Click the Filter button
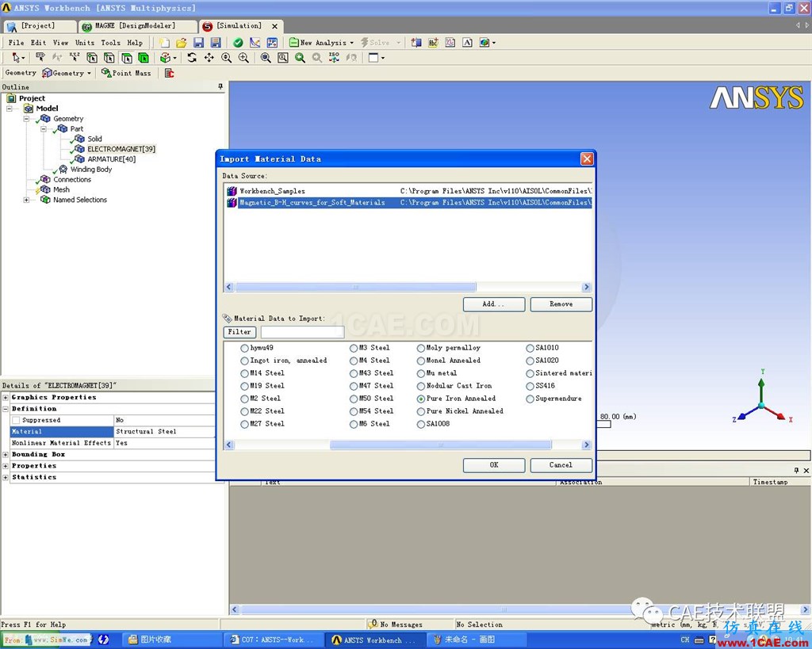Image resolution: width=812 pixels, height=649 pixels. [239, 332]
